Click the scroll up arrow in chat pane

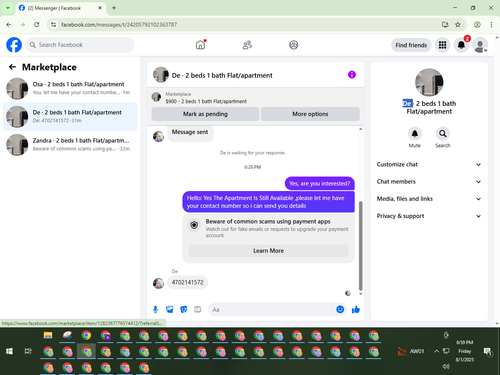pyautogui.click(x=360, y=129)
